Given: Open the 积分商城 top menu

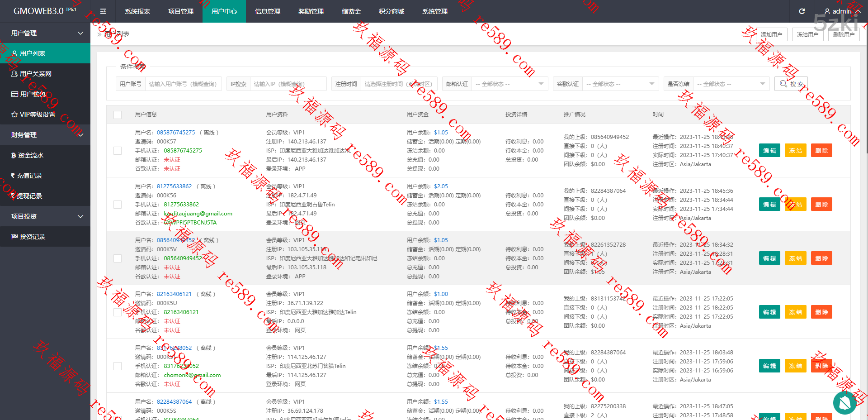Looking at the screenshot, I should point(392,11).
